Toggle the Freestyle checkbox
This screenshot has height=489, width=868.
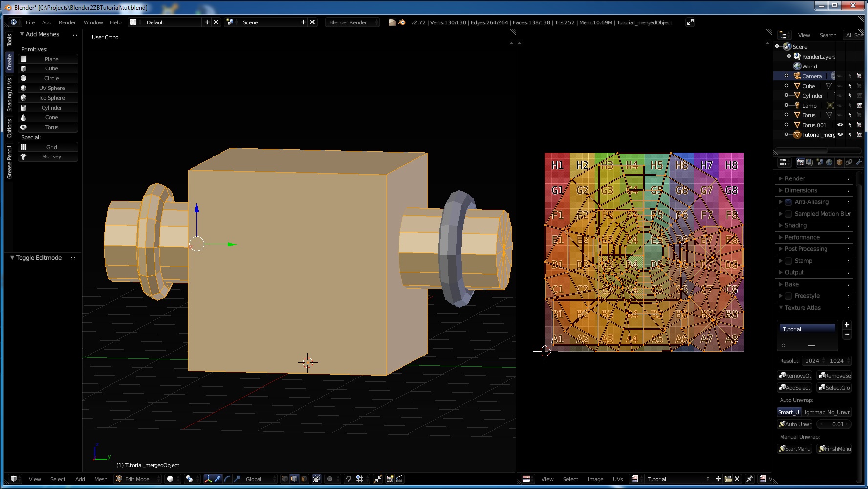point(788,296)
